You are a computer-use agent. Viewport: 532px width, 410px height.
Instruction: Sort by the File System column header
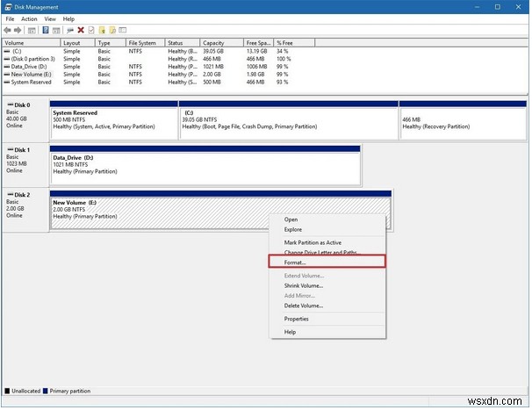pos(142,42)
